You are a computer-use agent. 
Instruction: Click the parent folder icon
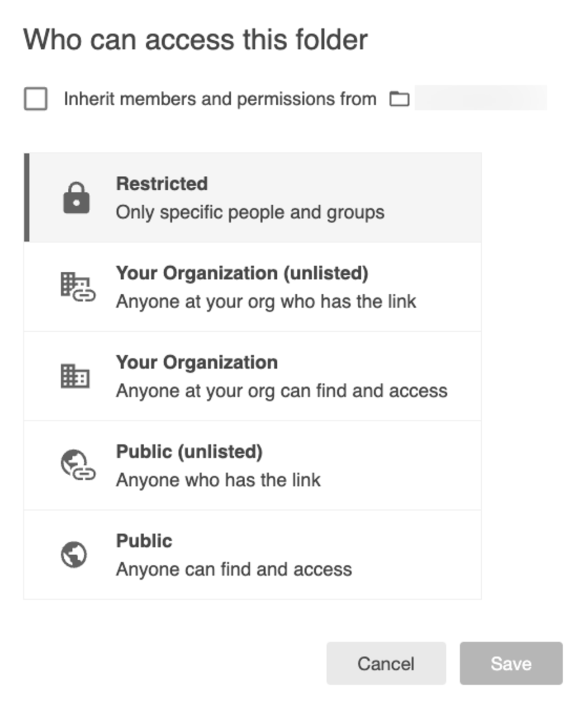(400, 99)
